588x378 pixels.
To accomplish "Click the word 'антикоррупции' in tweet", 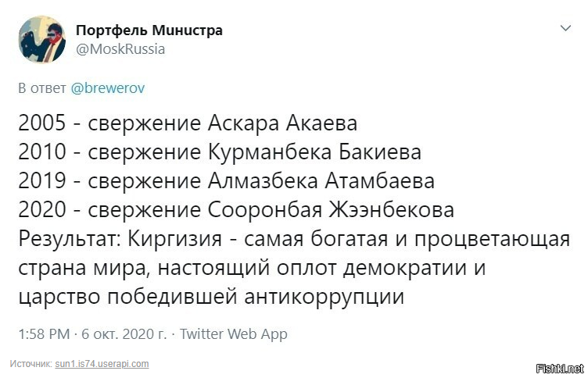I will [x=324, y=297].
